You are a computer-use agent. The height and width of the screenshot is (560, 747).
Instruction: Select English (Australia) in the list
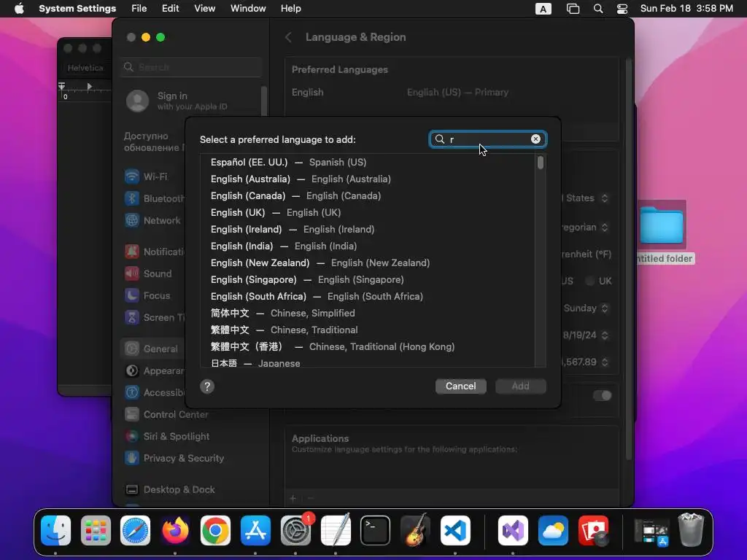click(x=368, y=179)
